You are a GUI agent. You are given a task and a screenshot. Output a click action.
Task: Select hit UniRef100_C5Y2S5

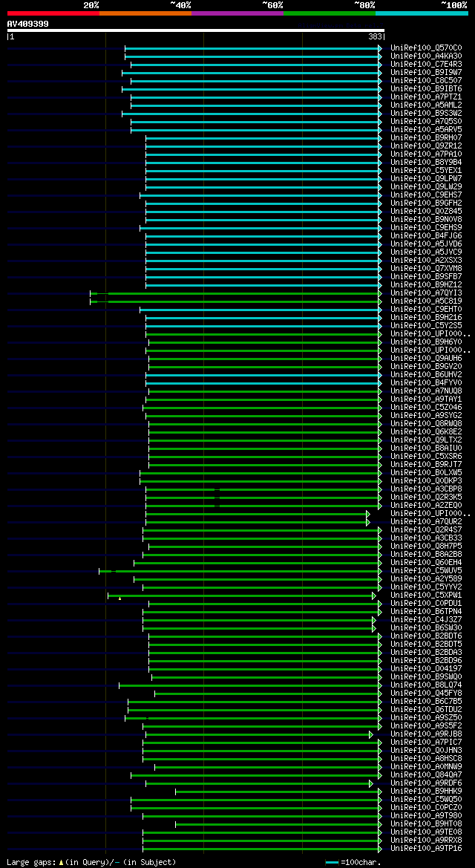(426, 325)
